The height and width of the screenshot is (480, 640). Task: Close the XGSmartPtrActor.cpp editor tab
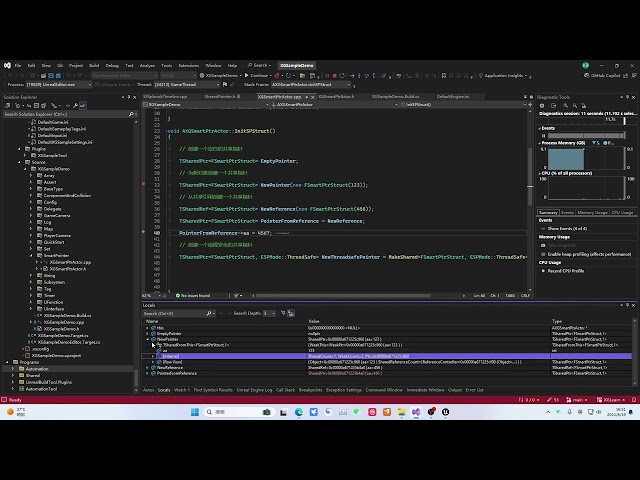click(x=313, y=97)
